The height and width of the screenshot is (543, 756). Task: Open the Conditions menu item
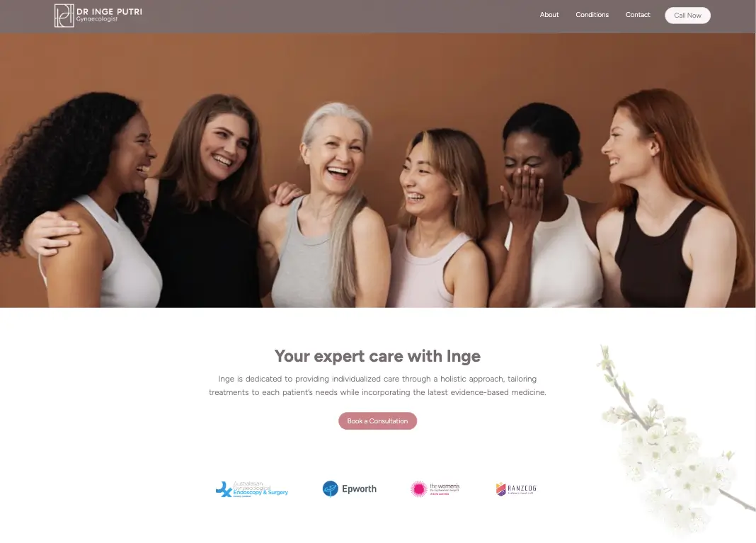click(x=592, y=15)
